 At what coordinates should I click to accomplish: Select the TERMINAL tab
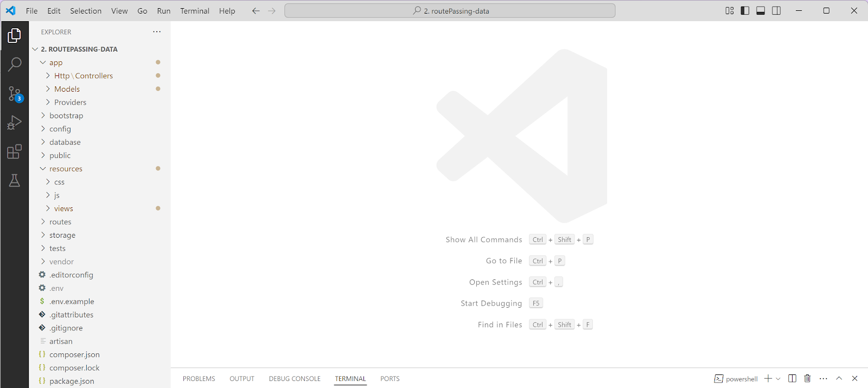click(350, 379)
